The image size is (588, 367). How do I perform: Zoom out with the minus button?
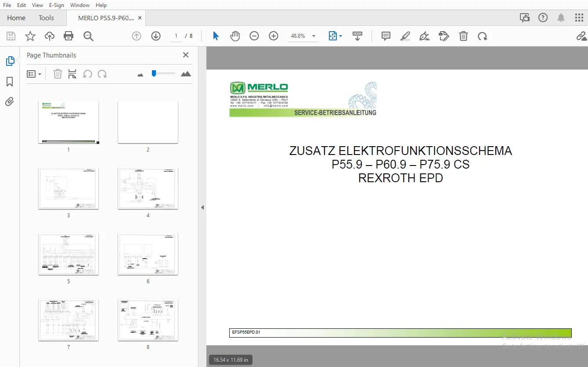point(254,36)
